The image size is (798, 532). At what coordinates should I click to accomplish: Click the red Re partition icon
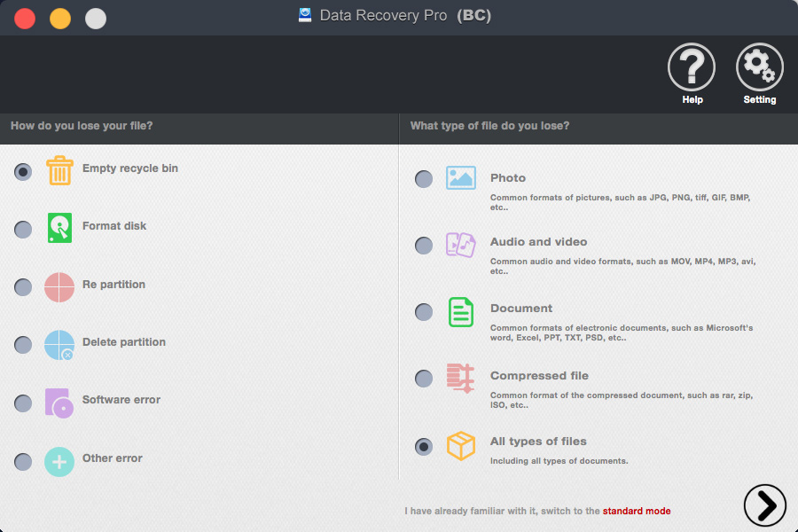tap(59, 286)
